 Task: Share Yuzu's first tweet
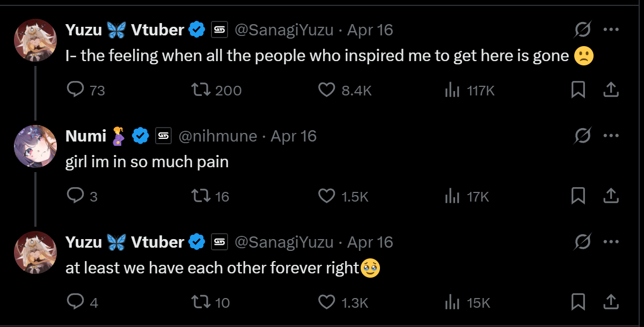point(611,90)
